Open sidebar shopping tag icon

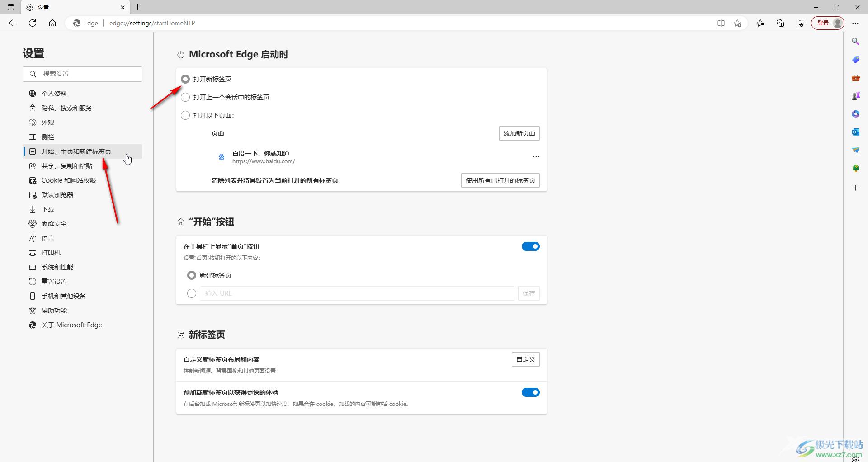tap(855, 60)
